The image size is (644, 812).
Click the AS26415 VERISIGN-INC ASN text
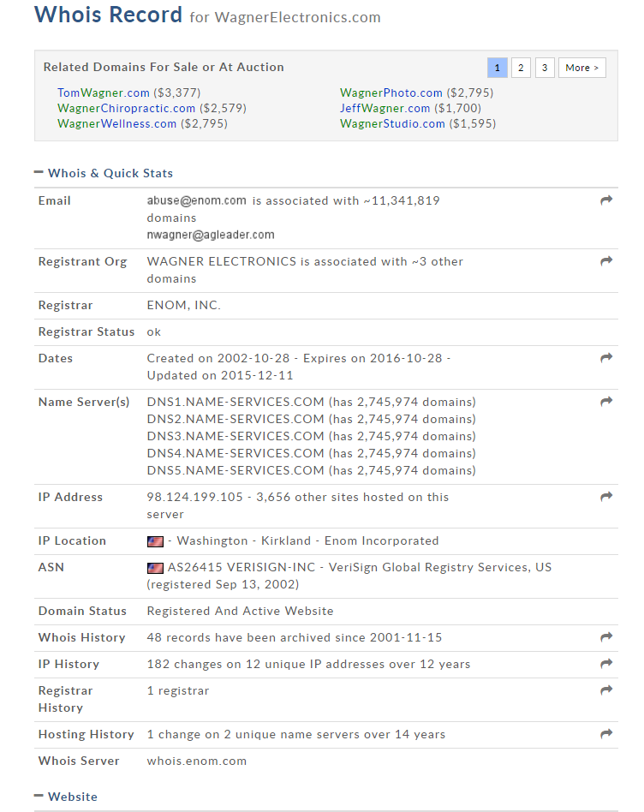pyautogui.click(x=241, y=567)
